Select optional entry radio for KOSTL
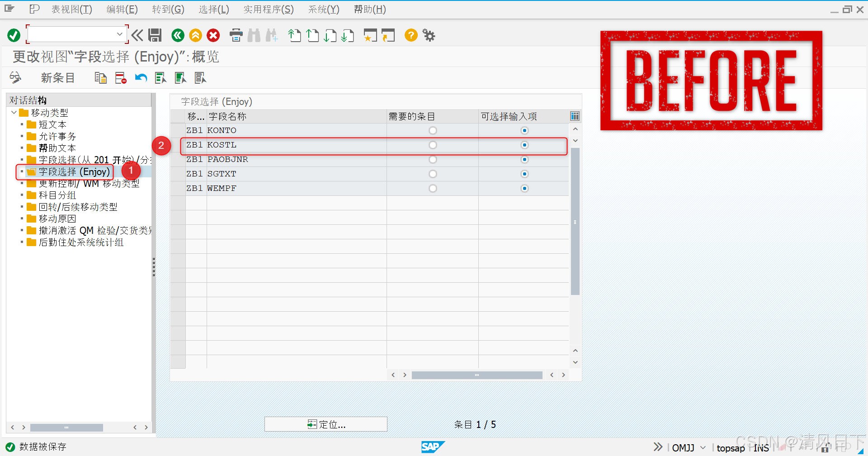The image size is (868, 456). tap(524, 145)
